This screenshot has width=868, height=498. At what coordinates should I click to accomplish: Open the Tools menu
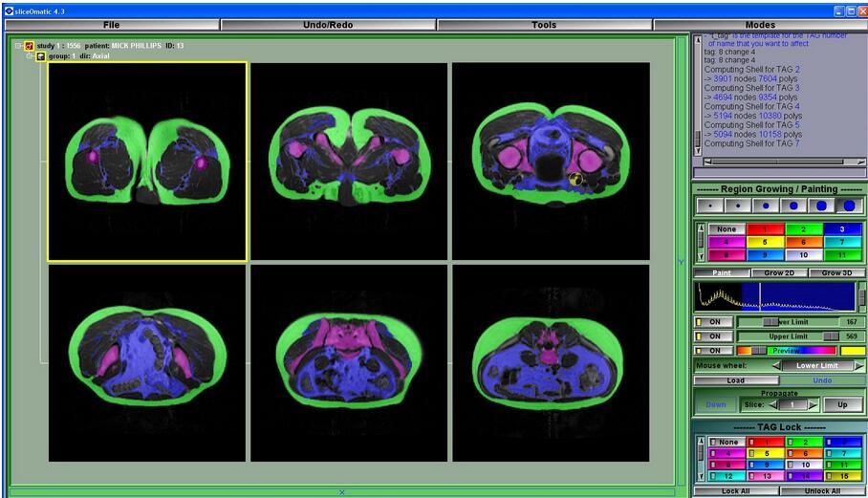point(544,25)
